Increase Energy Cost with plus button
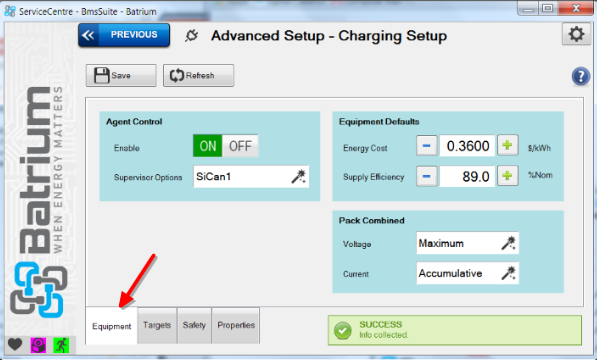597x360 pixels. click(x=507, y=145)
